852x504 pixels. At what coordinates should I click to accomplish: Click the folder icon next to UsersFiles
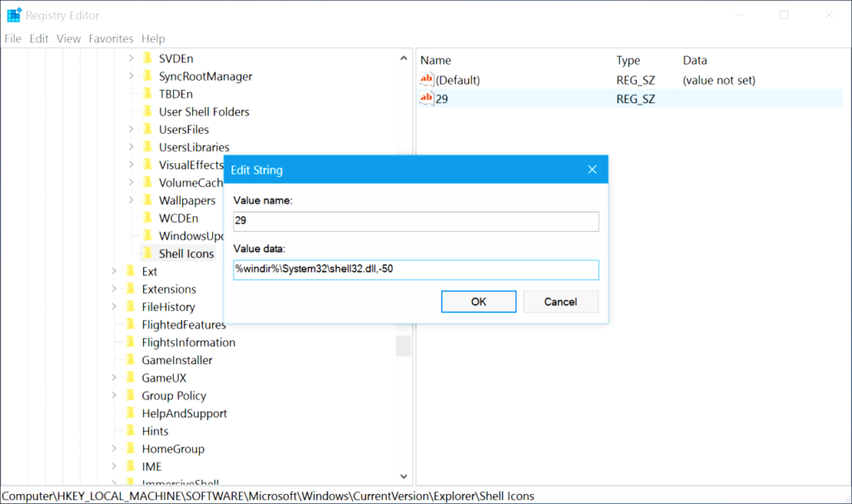click(x=147, y=129)
